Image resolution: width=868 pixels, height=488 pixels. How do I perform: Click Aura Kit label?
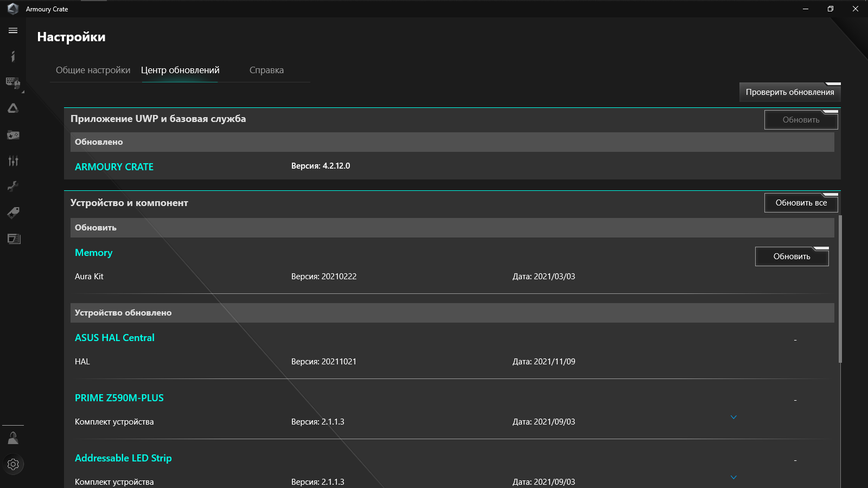click(x=89, y=277)
